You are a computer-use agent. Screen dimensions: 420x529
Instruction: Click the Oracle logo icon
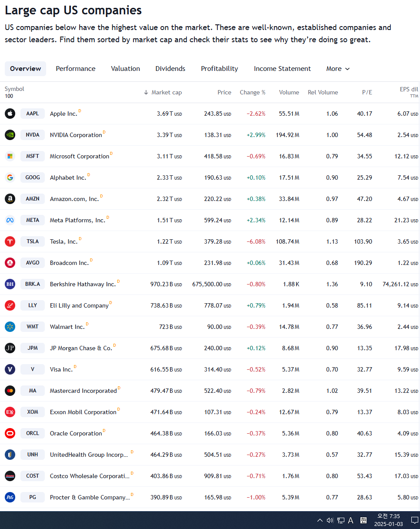(x=10, y=433)
